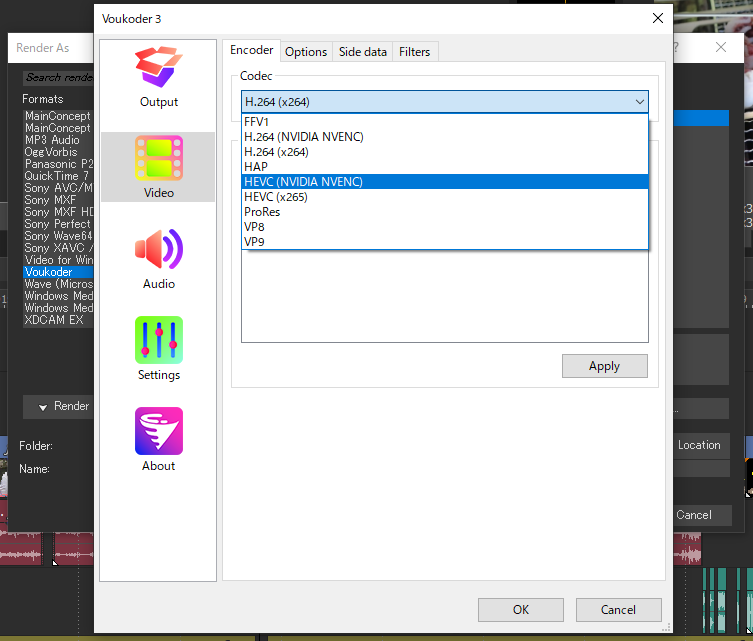Choose FFV1 from codec list
753x641 pixels.
[257, 122]
